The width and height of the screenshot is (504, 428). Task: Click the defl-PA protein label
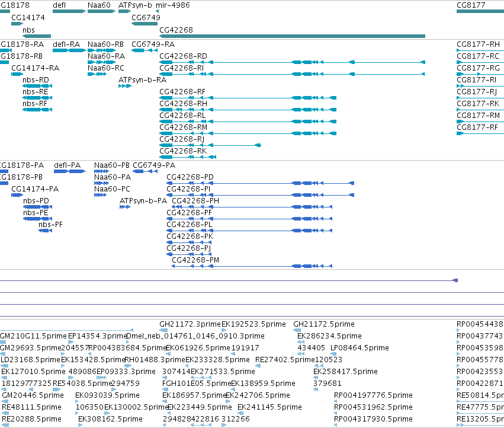[x=67, y=165]
